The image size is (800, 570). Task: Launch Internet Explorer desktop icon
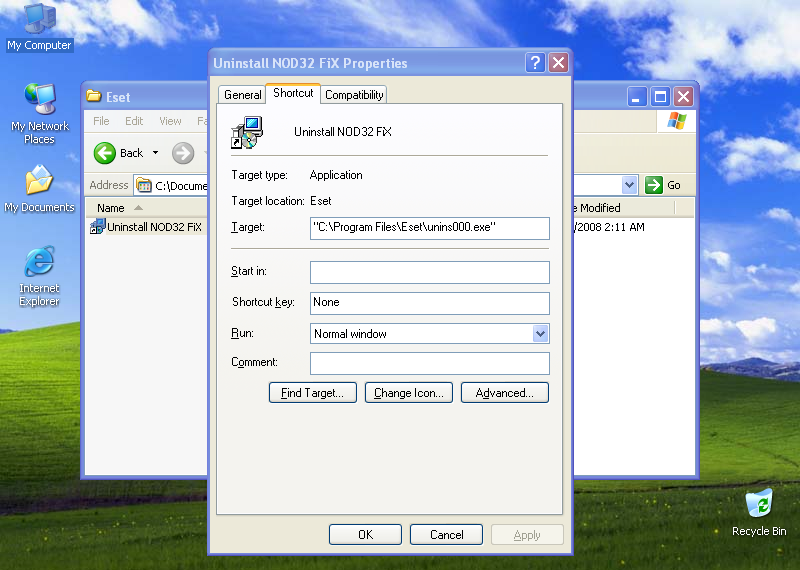click(39, 277)
